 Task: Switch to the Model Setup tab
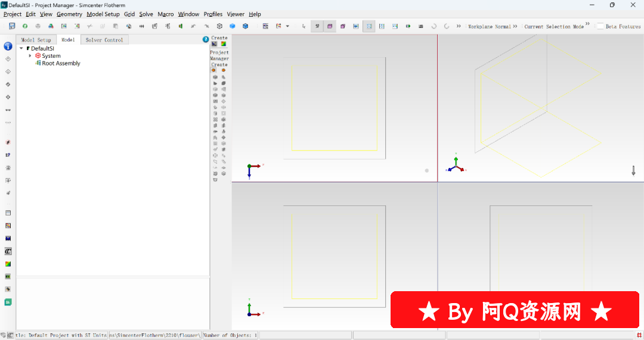(36, 40)
